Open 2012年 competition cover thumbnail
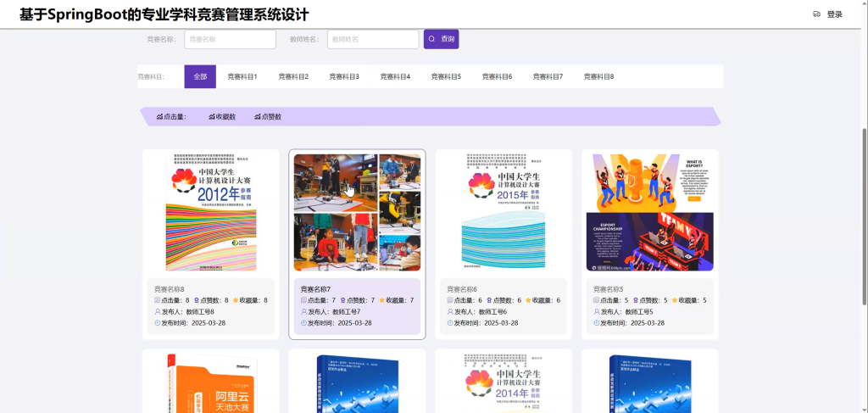 point(211,213)
